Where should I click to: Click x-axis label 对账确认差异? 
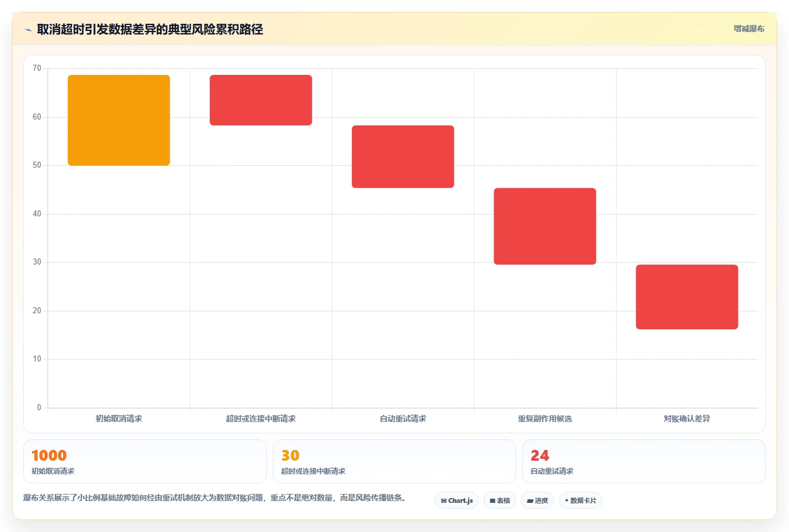coord(687,418)
